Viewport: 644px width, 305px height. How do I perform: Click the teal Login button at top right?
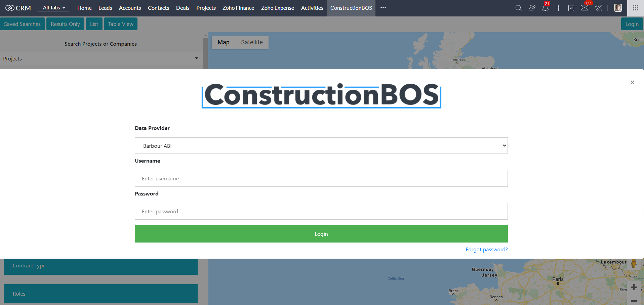[x=632, y=24]
